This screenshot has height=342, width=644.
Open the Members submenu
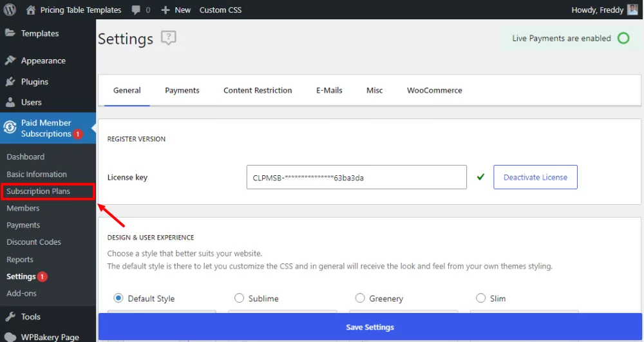click(x=23, y=208)
